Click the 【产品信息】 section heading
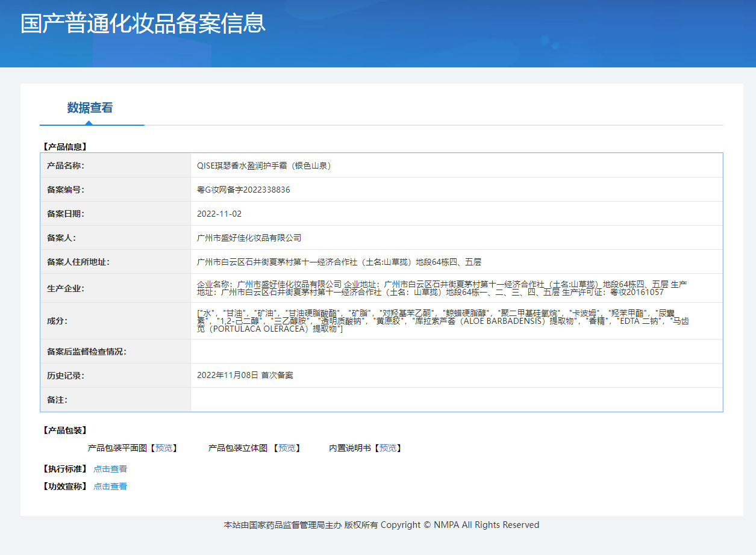 point(65,146)
